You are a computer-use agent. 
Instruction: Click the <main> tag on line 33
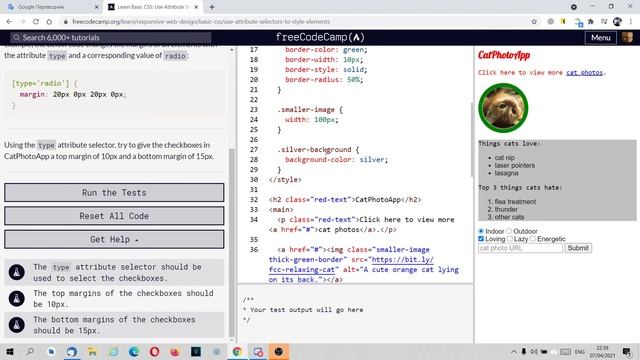tap(281, 209)
